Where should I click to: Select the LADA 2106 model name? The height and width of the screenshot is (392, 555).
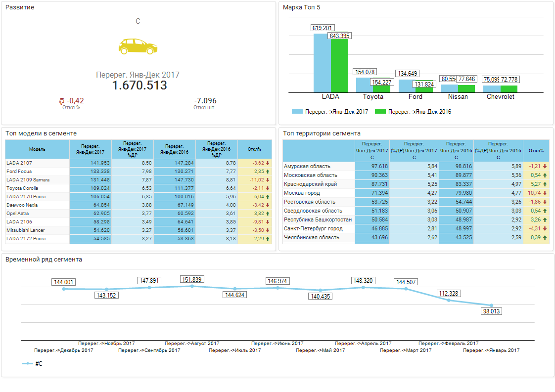click(x=19, y=222)
